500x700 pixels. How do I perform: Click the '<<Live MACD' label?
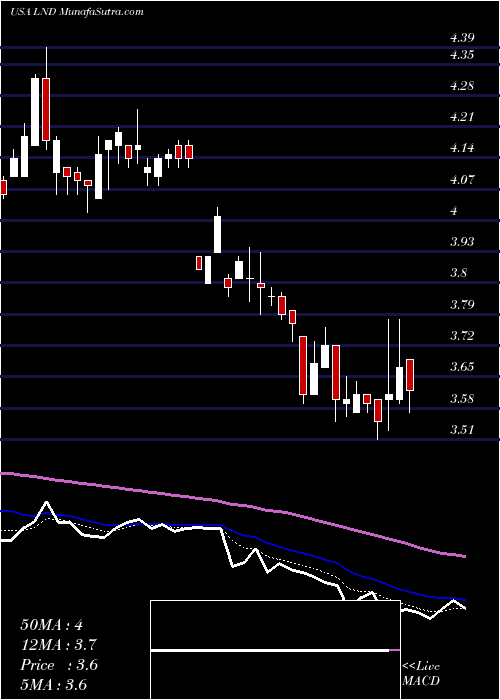[x=421, y=674]
